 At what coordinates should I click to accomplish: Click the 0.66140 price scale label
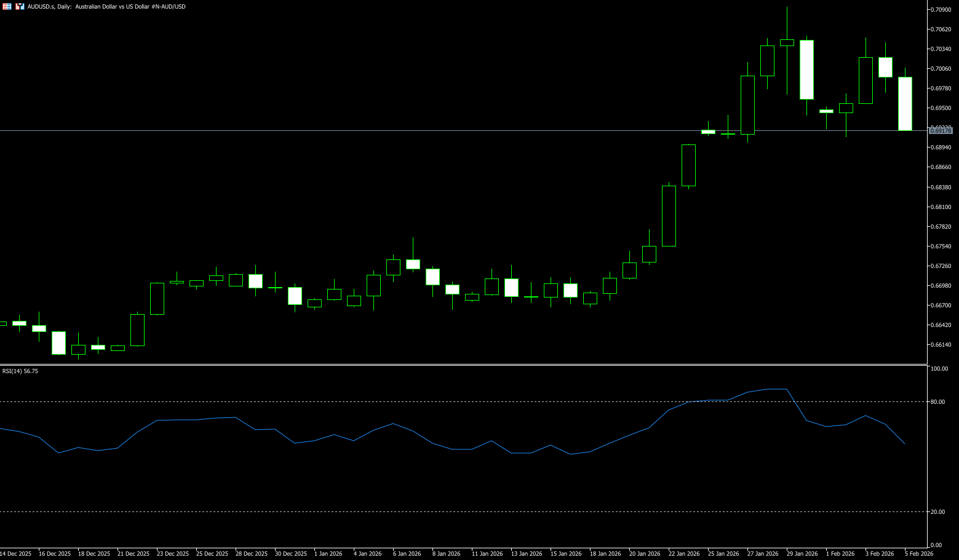(941, 345)
